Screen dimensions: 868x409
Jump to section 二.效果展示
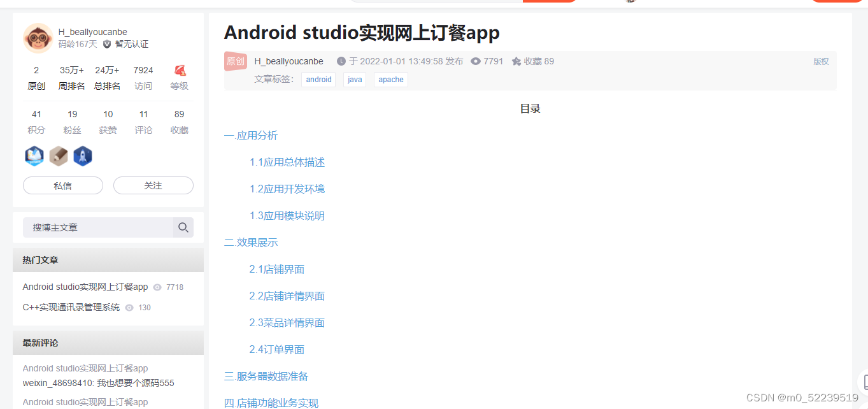(251, 243)
